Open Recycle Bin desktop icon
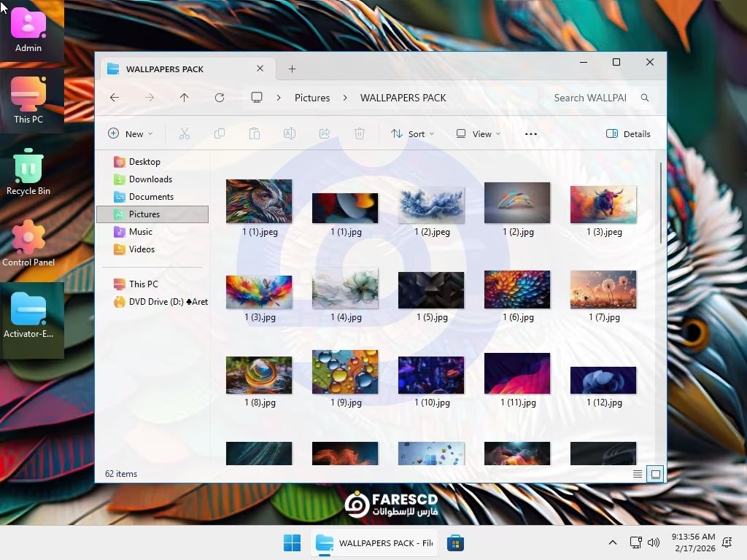The image size is (747, 560). click(x=28, y=172)
